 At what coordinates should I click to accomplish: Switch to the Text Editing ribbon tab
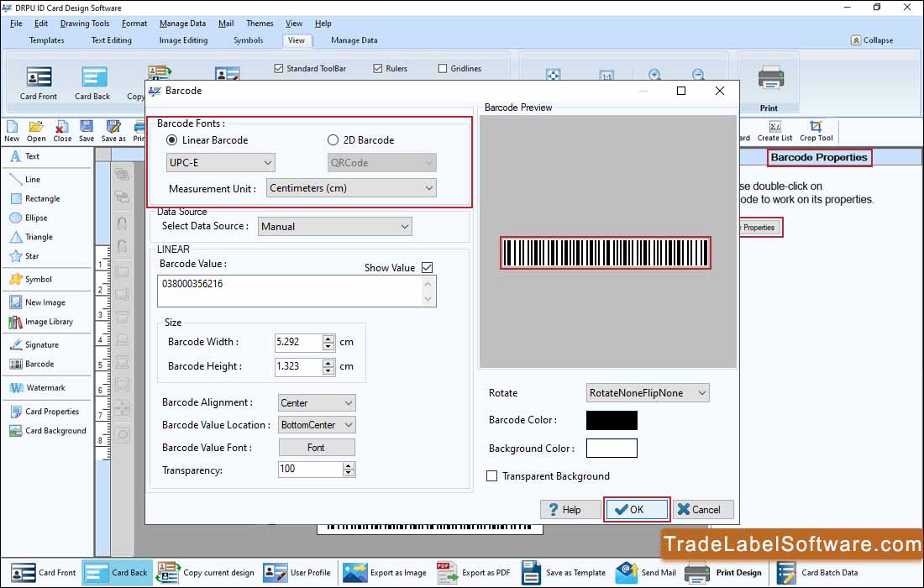pos(112,40)
